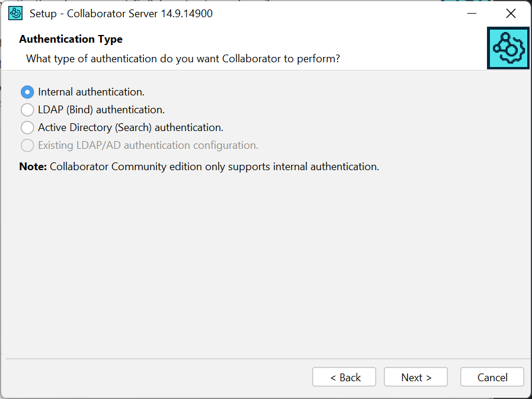Click the disabled Existing LDAP/AD configuration option
The height and width of the screenshot is (399, 532).
click(26, 145)
